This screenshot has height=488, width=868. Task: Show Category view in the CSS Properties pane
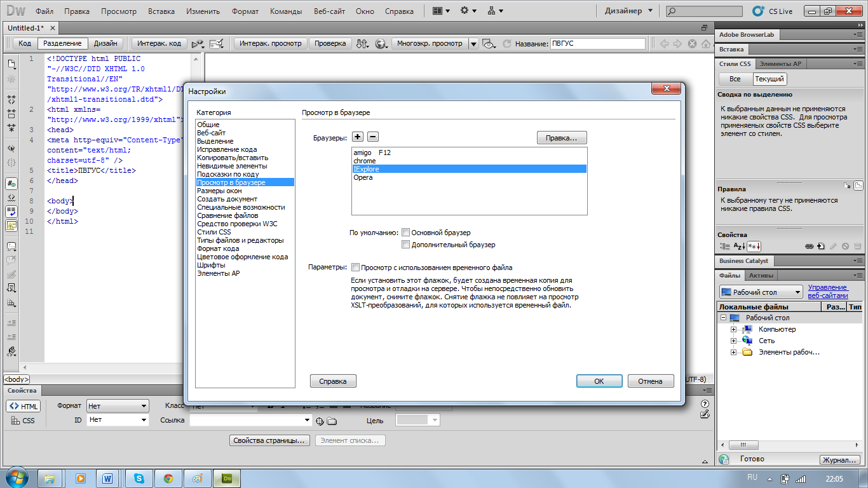pos(725,246)
